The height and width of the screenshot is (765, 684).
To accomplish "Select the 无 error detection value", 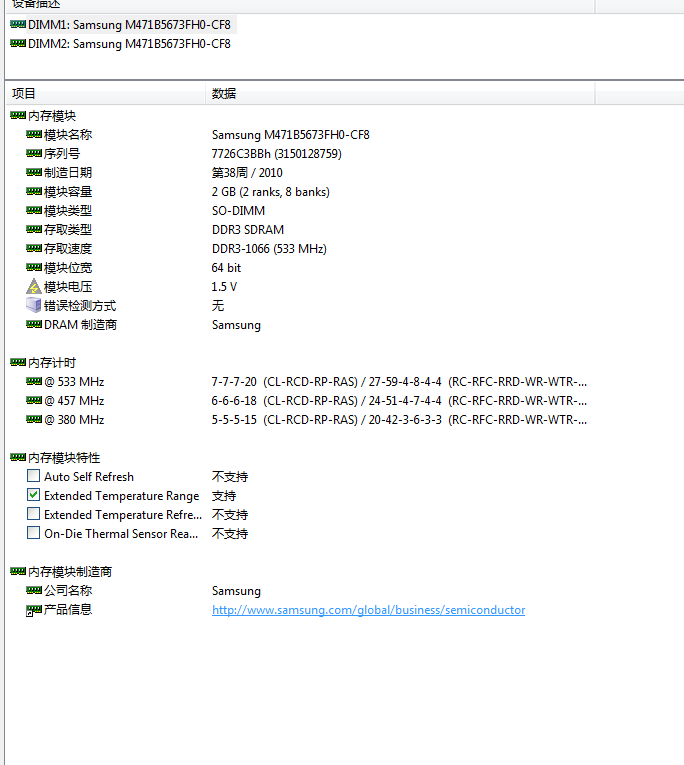I will pyautogui.click(x=218, y=306).
